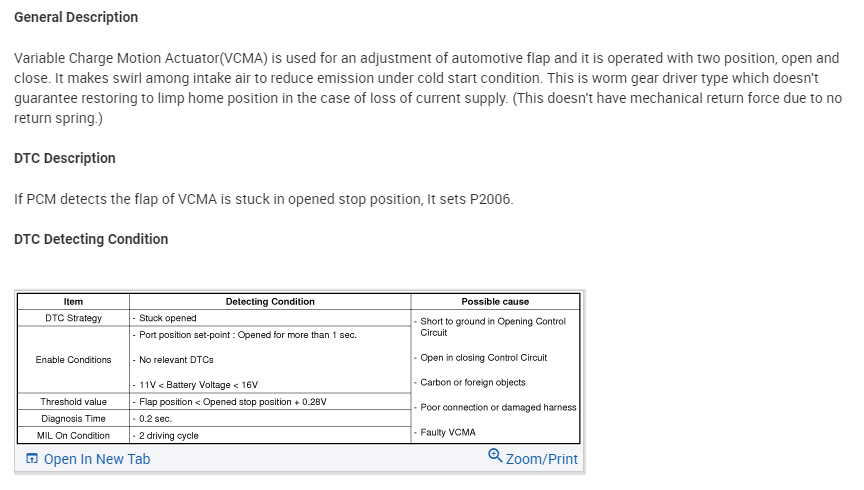Click the Zoom/Print magnifier icon
This screenshot has width=864, height=490.
pos(495,456)
